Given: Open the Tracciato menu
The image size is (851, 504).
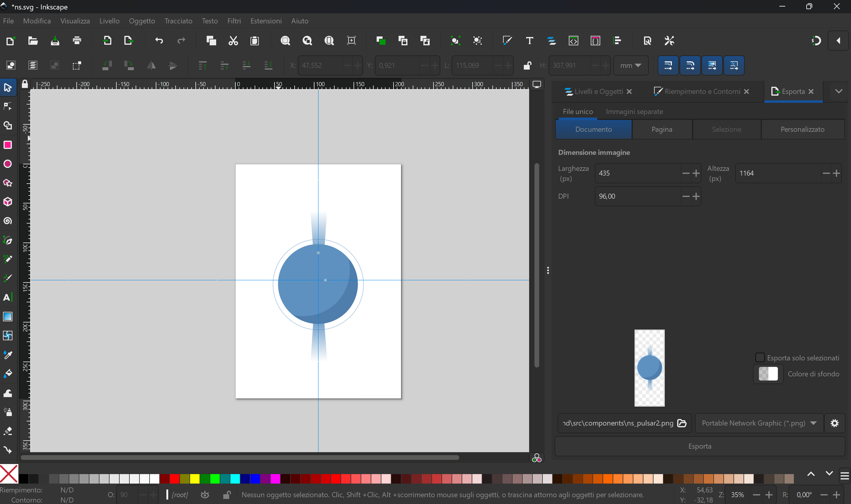Looking at the screenshot, I should [178, 21].
